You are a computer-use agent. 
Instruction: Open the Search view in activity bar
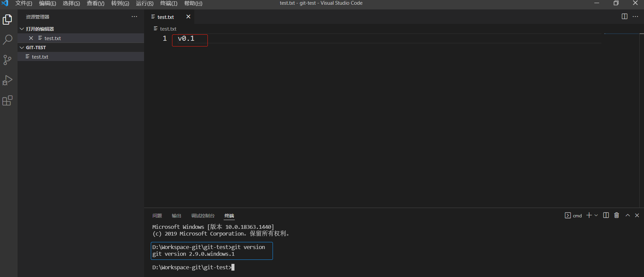[7, 40]
